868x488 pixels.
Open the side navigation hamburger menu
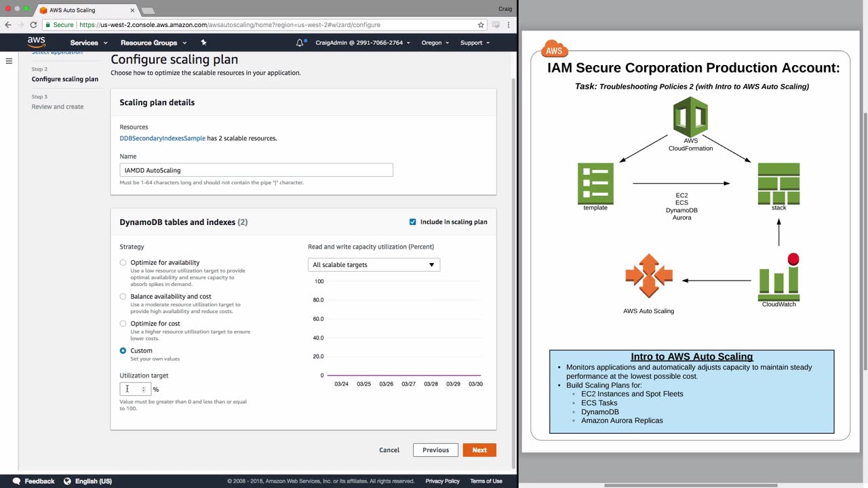[x=9, y=61]
